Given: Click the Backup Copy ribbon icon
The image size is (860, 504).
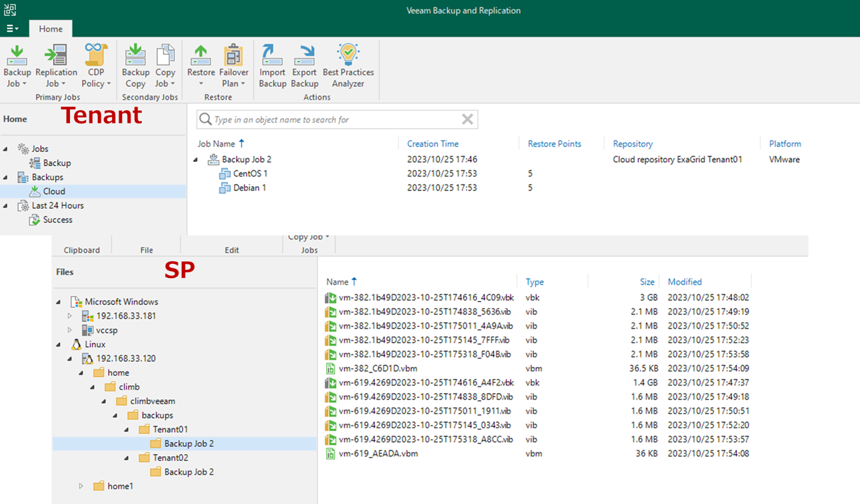Looking at the screenshot, I should pos(135,66).
